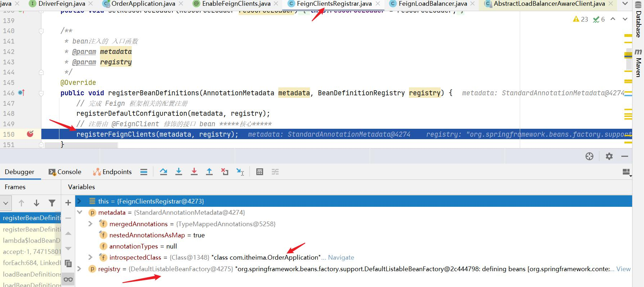Expand the 'this' variable node
This screenshot has width=644, height=287.
tap(80, 201)
